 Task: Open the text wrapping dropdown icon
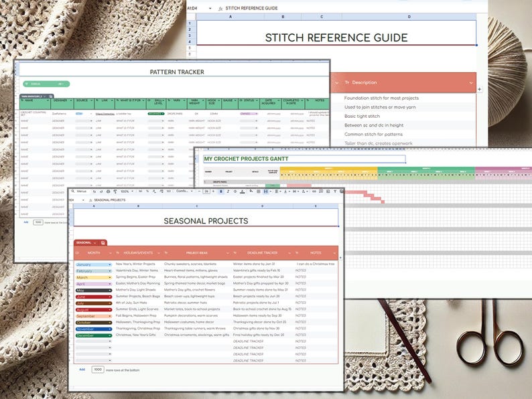tap(295, 191)
